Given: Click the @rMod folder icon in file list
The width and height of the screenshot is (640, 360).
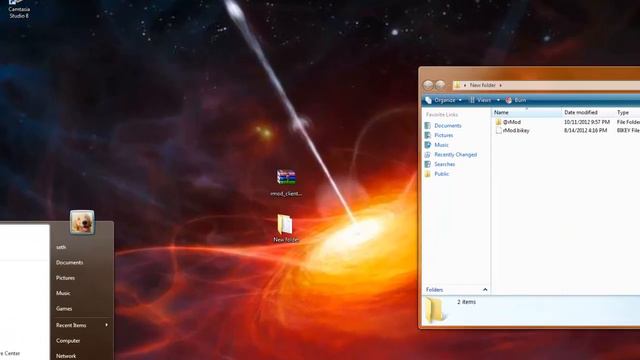Looking at the screenshot, I should 498,122.
